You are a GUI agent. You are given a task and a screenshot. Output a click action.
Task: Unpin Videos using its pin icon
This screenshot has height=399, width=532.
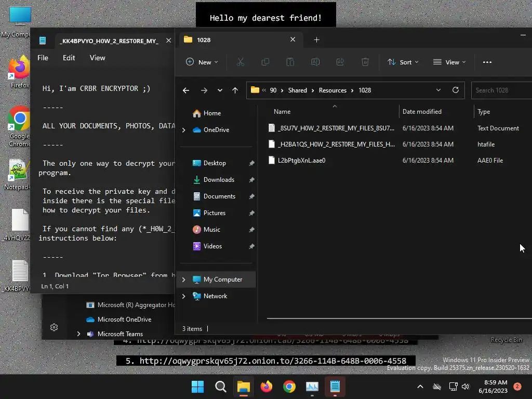pos(251,246)
